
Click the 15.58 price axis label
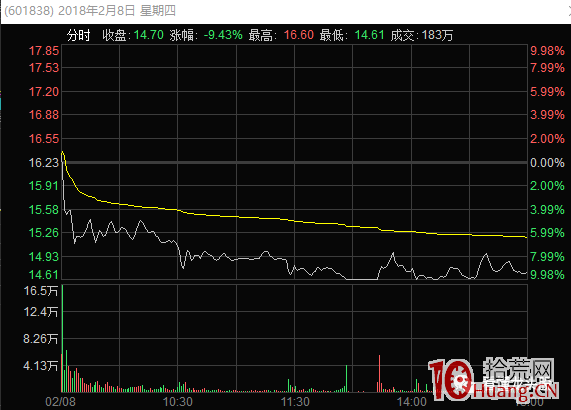coord(44,210)
